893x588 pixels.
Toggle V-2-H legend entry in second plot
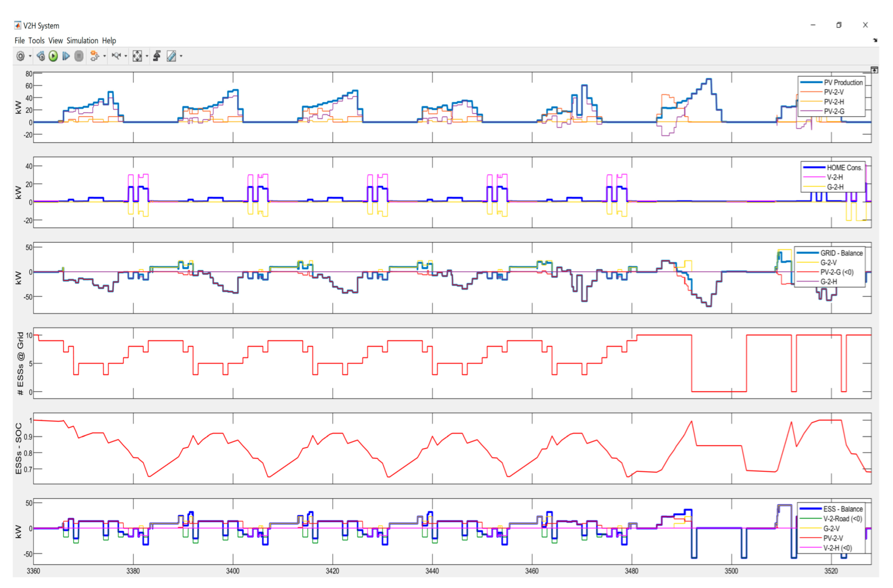click(835, 177)
